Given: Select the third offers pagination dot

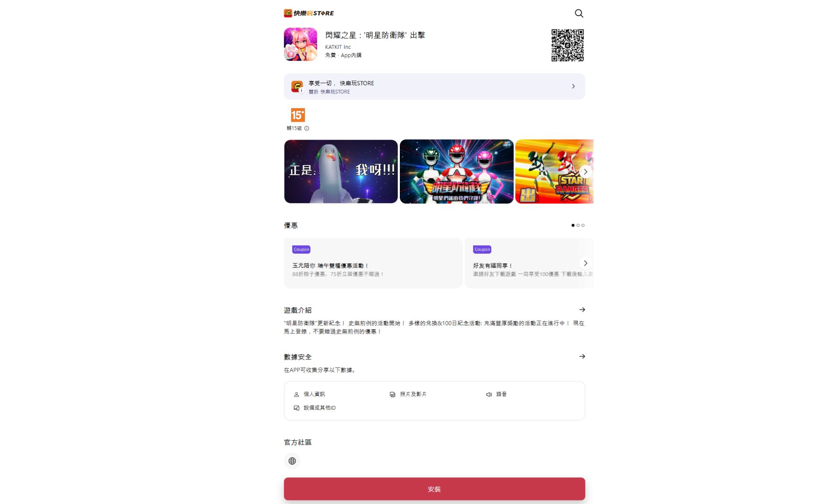Looking at the screenshot, I should tap(583, 225).
